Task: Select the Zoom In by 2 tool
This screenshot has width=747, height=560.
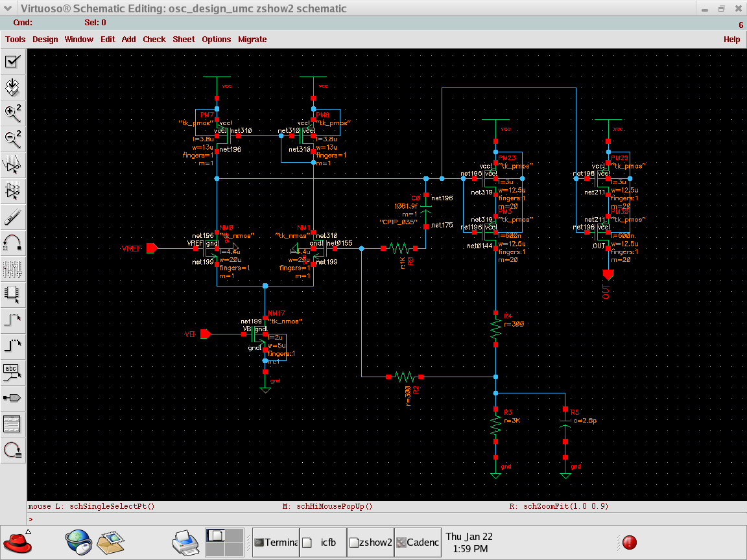Action: 13,113
